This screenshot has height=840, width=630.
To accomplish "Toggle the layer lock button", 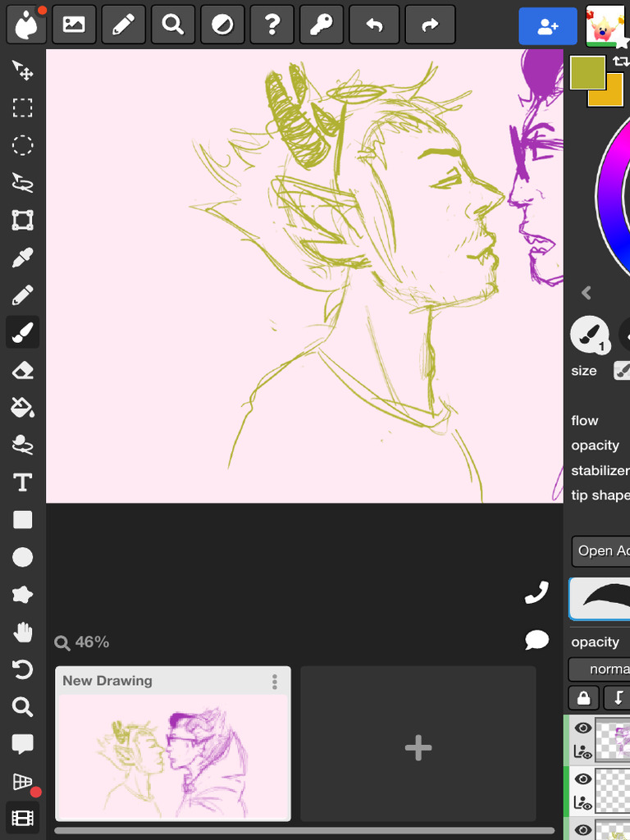I will [582, 698].
